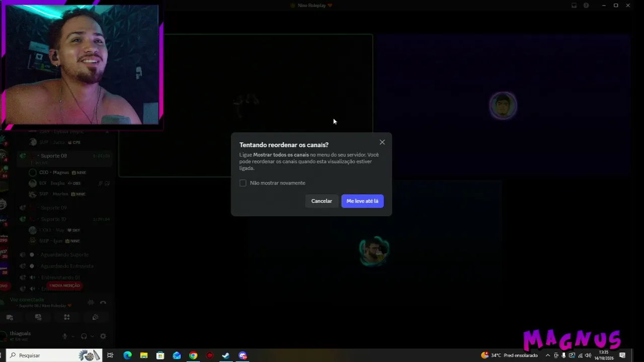Start screen share from voice panel

click(x=38, y=317)
